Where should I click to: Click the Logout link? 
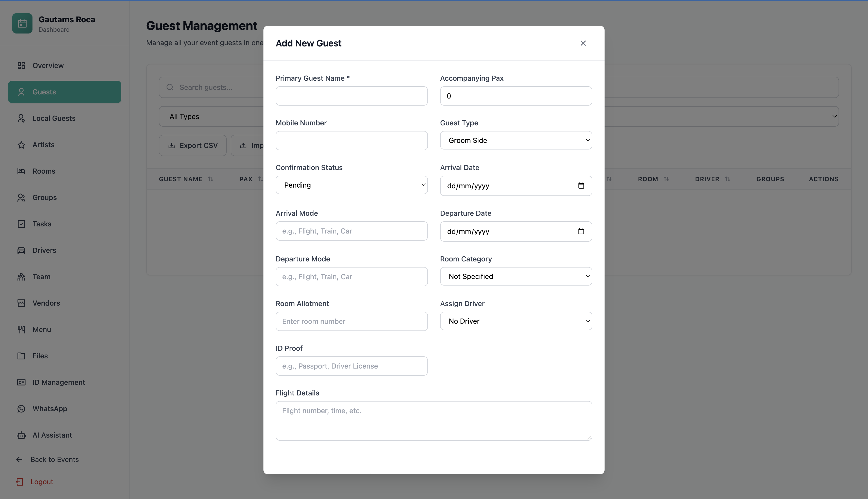coord(41,481)
